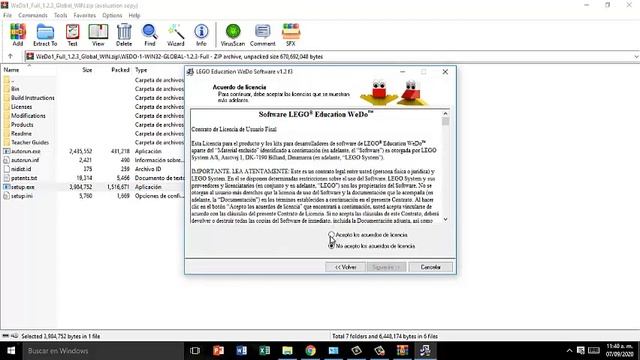Run VirusScan from the toolbar

click(x=233, y=35)
